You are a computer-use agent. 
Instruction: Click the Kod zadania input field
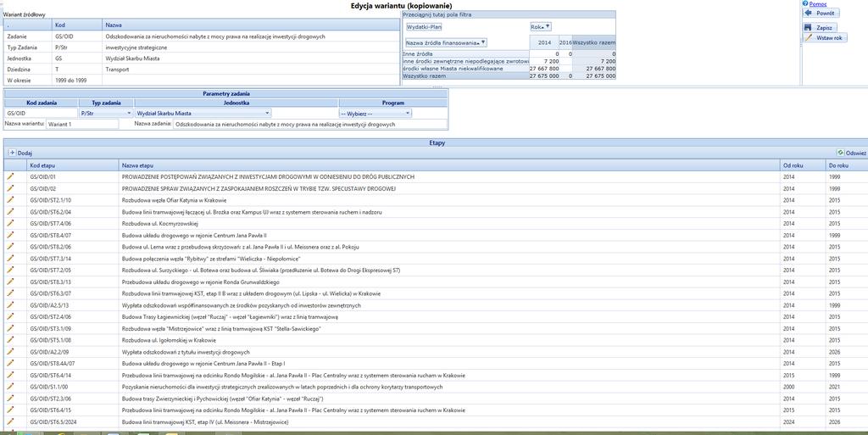pos(41,113)
